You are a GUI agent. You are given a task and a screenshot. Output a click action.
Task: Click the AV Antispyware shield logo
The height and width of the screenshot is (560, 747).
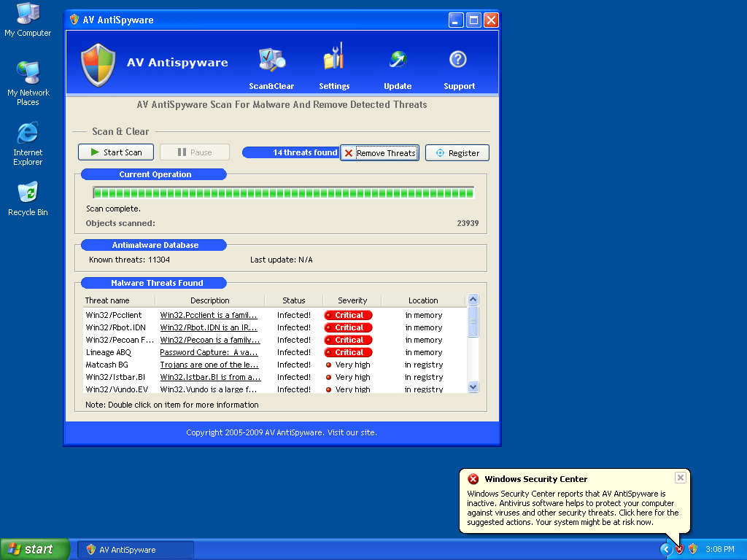pos(98,64)
